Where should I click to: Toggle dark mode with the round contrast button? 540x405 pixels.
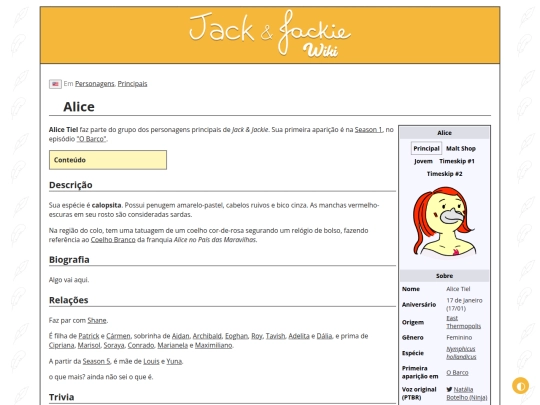coord(520,385)
